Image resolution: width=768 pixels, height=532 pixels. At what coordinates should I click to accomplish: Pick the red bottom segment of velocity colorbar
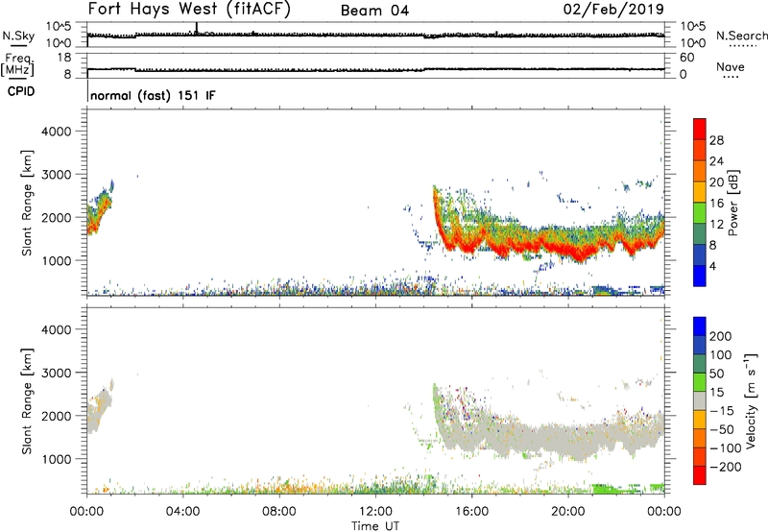pos(700,475)
